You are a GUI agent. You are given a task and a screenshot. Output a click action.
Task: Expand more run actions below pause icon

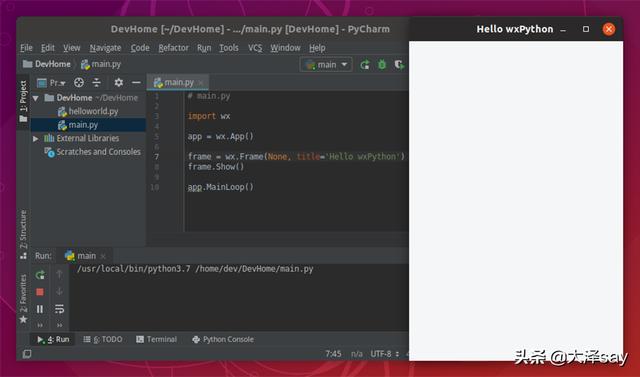pyautogui.click(x=40, y=325)
